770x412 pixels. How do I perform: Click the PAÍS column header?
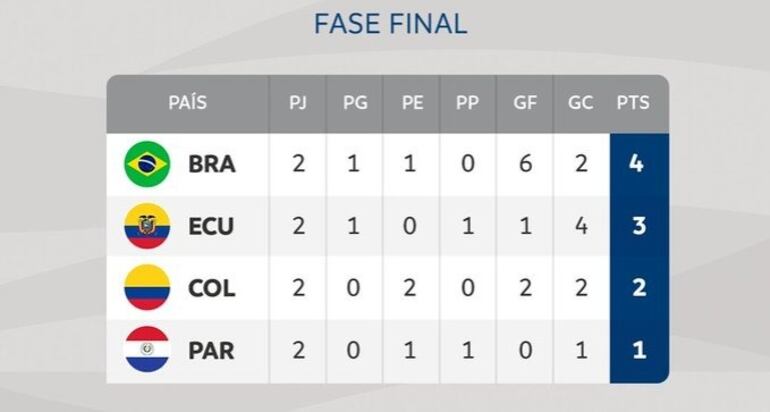188,103
